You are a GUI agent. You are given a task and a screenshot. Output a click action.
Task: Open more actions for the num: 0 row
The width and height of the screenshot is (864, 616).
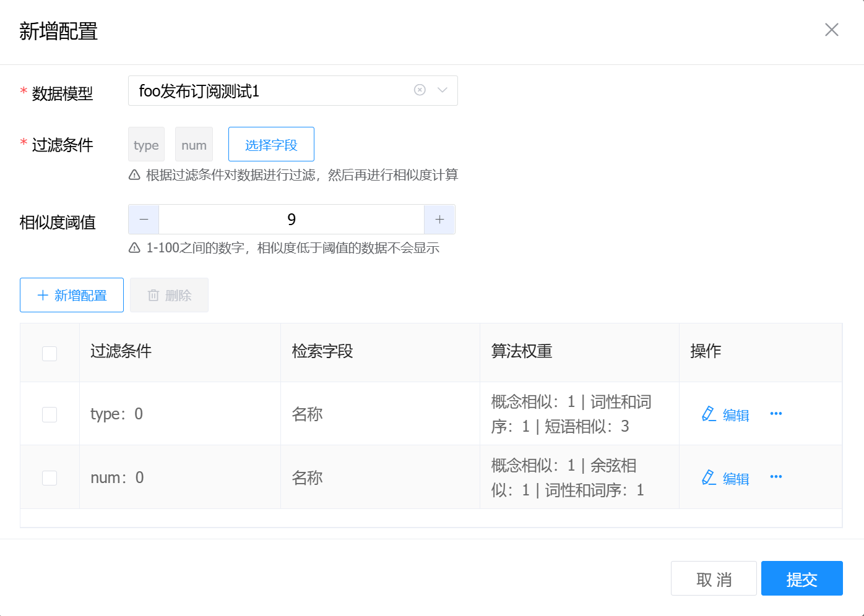tap(776, 477)
